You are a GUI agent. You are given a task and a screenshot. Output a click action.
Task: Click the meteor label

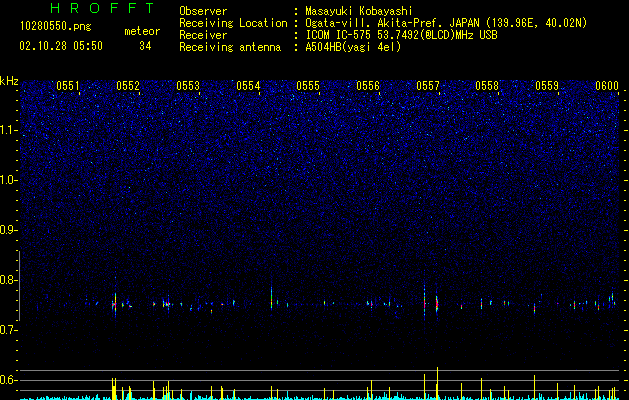(142, 31)
